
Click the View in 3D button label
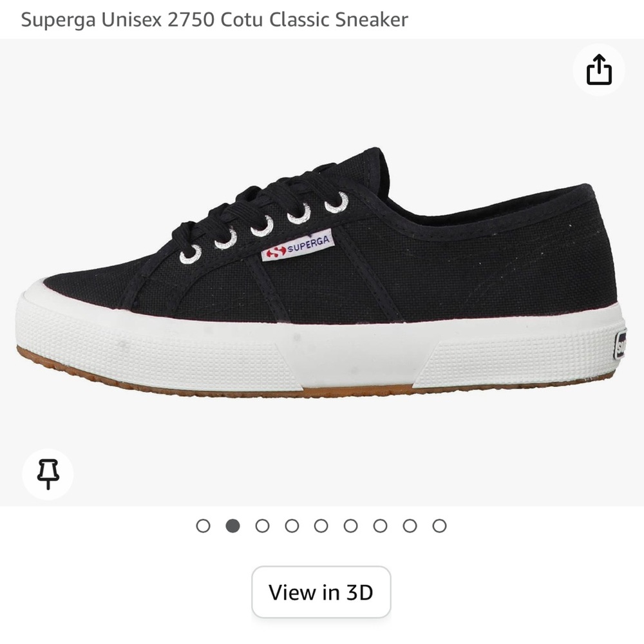[x=321, y=592]
